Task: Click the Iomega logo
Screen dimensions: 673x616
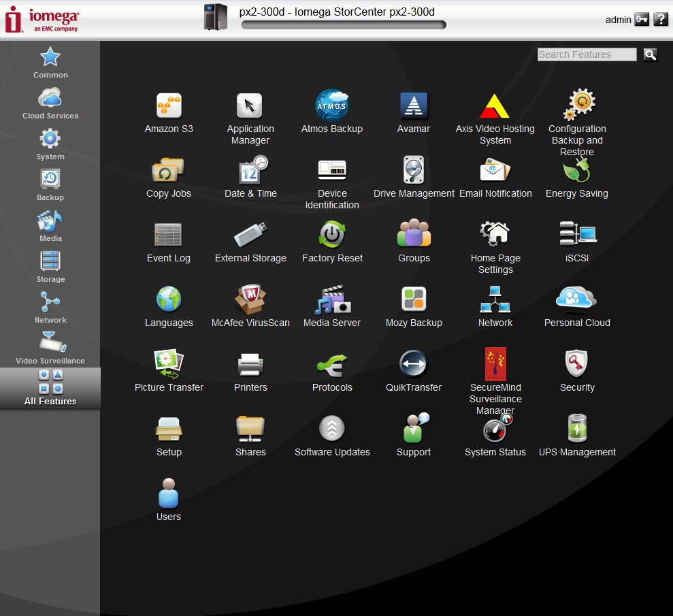Action: click(42, 19)
